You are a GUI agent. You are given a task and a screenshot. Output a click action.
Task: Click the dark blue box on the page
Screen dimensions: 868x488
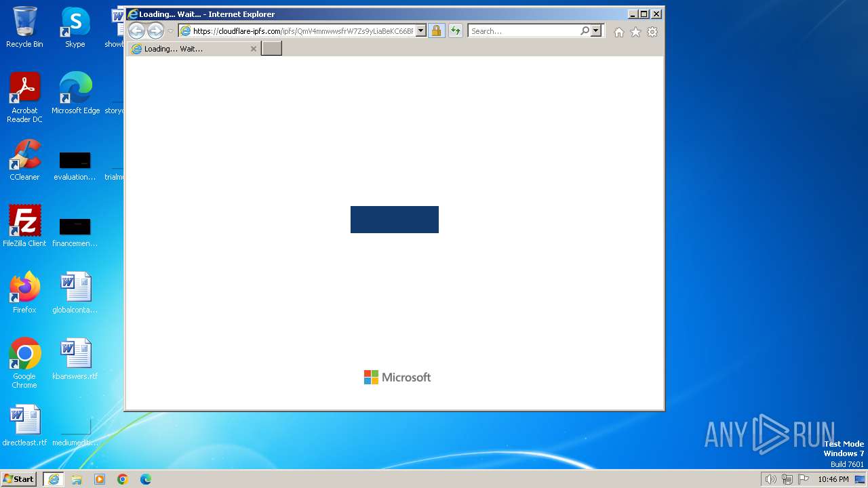pos(395,220)
